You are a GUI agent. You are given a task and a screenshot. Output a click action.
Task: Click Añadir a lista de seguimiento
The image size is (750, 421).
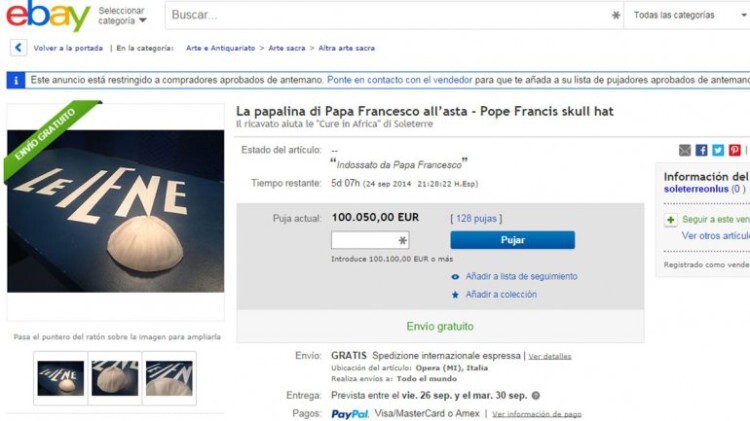521,277
